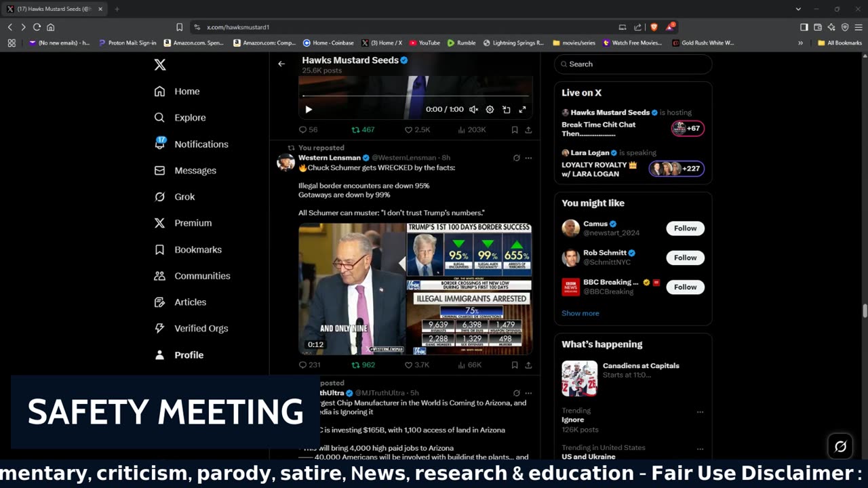Open movies/series bookmark folder

pyautogui.click(x=574, y=43)
